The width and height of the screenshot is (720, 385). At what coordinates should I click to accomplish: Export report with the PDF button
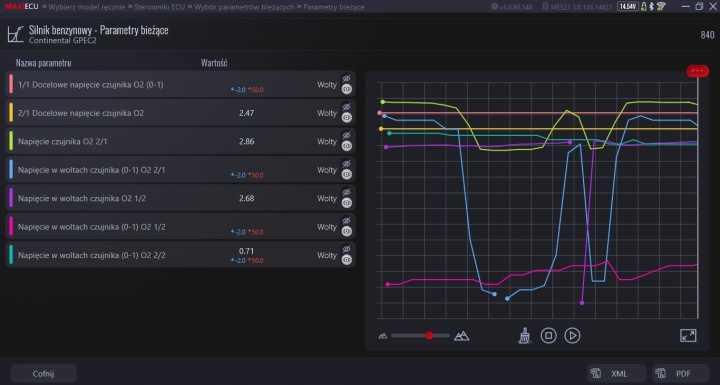click(x=681, y=374)
